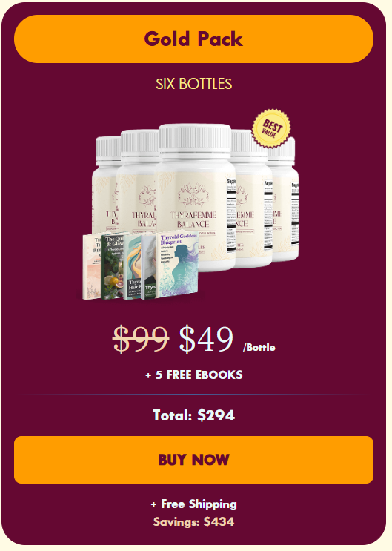The image size is (392, 551).
Task: Click the Gold Pack heading banner
Action: pyautogui.click(x=193, y=39)
